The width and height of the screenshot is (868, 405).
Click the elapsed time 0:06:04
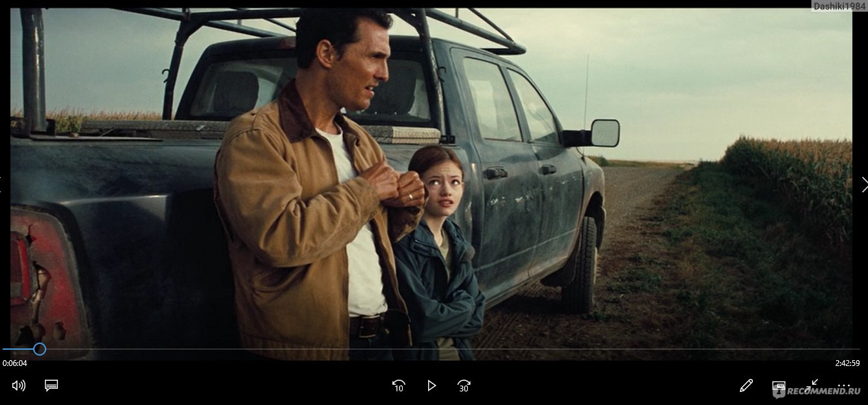pyautogui.click(x=15, y=363)
